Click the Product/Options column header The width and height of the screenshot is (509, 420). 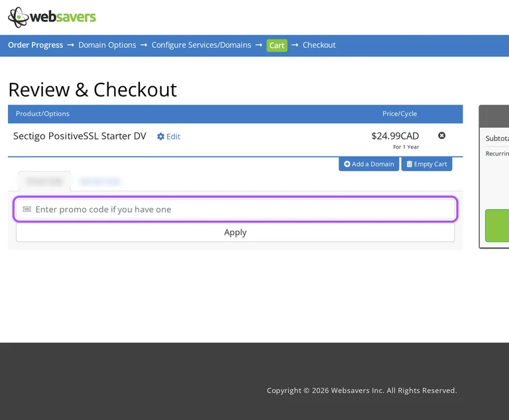tap(42, 114)
